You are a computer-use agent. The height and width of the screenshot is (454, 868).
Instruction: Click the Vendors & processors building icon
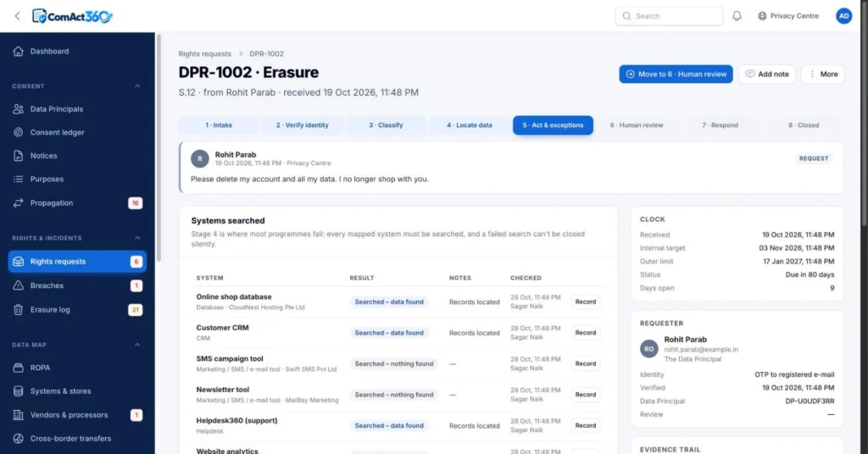coord(19,415)
